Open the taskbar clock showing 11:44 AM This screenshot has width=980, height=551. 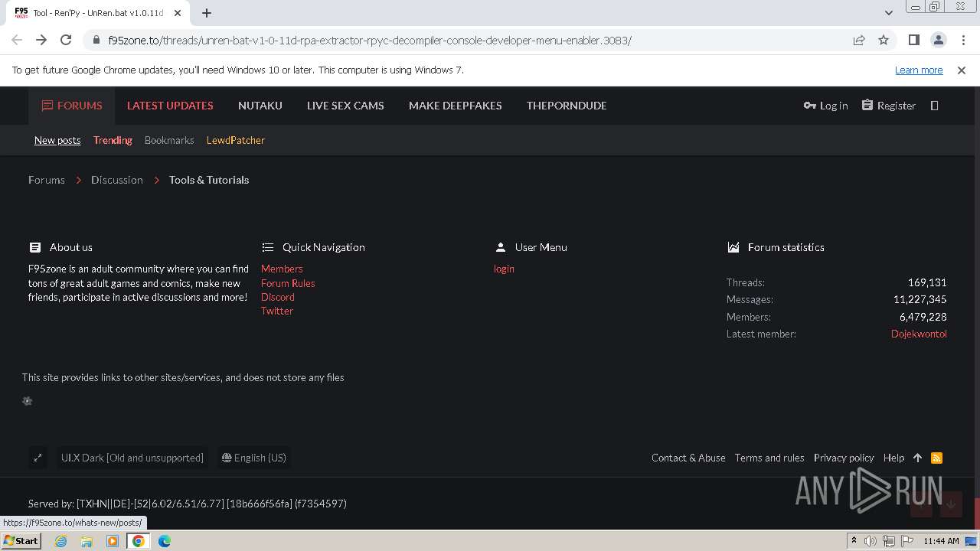click(x=941, y=541)
